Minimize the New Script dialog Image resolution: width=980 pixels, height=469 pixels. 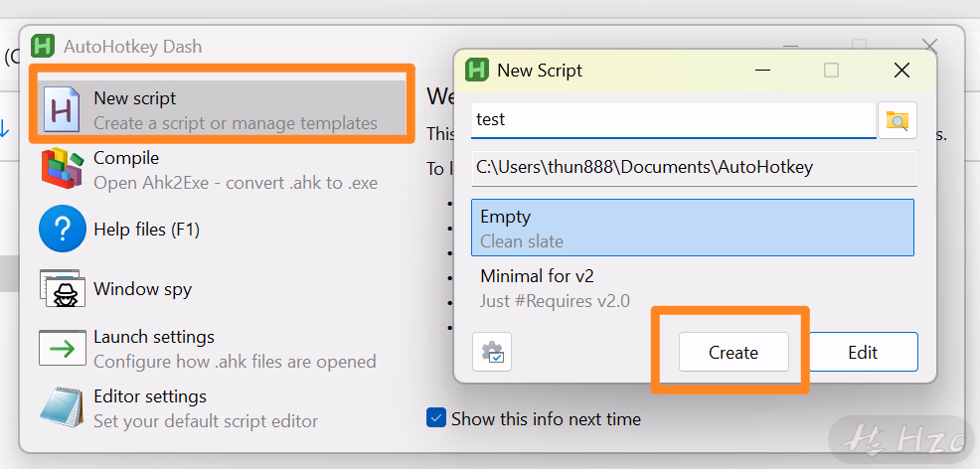pyautogui.click(x=762, y=71)
